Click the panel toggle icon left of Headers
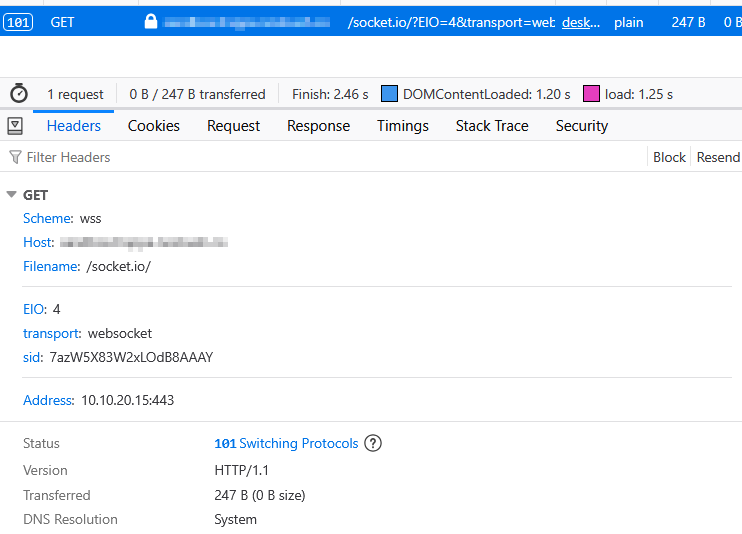The height and width of the screenshot is (534, 742). point(15,126)
